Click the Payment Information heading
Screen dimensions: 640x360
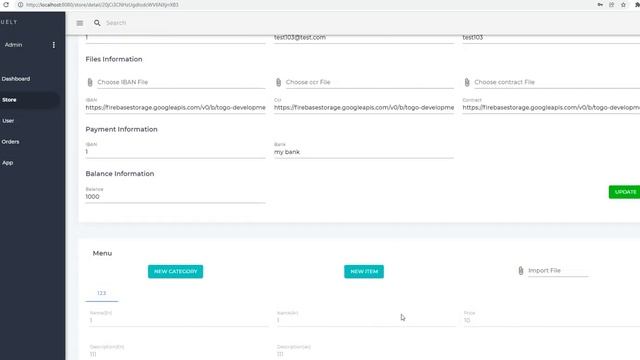pos(121,129)
